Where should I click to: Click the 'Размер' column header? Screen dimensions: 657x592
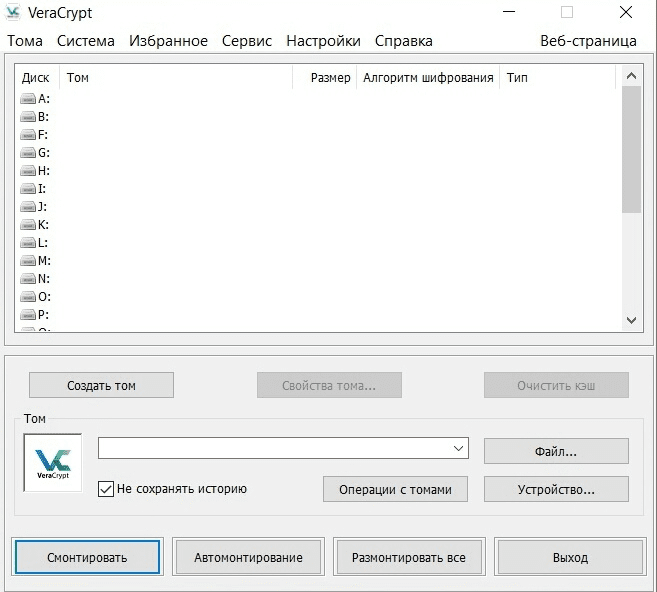(325, 78)
